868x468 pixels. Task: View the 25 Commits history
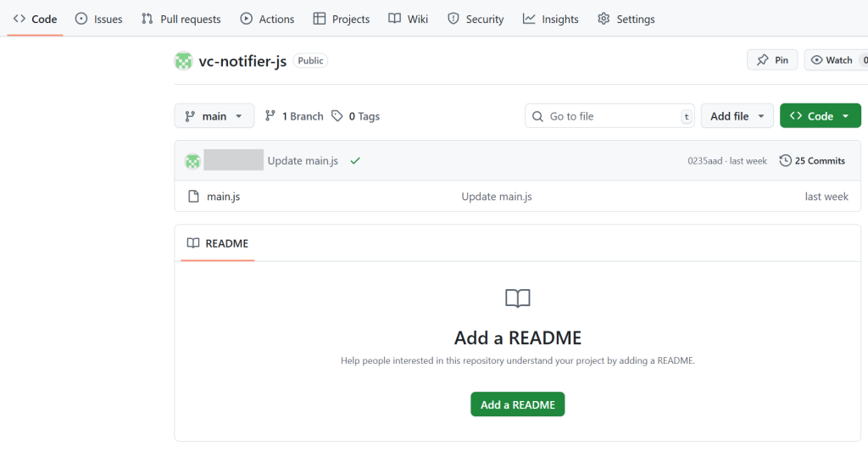(x=812, y=160)
